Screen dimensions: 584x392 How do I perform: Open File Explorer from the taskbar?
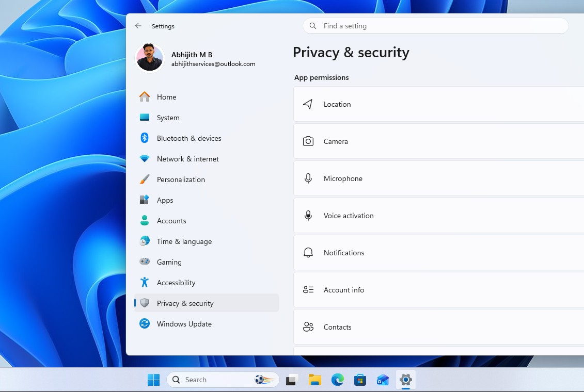tap(314, 380)
